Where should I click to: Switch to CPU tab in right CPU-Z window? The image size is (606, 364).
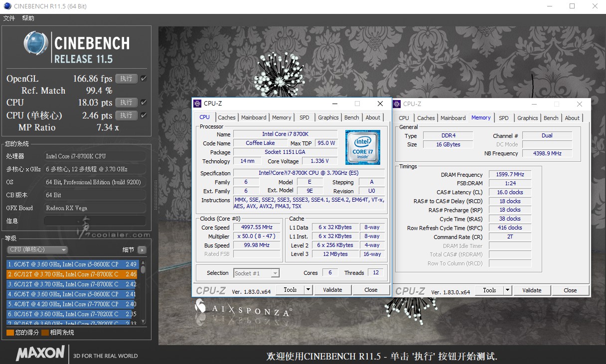point(404,118)
